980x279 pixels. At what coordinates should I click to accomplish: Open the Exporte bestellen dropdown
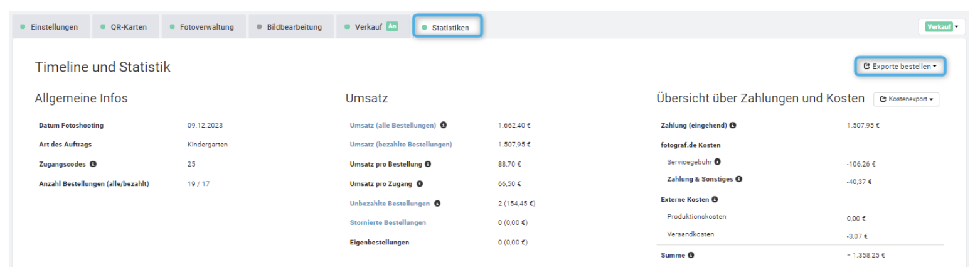coord(900,66)
